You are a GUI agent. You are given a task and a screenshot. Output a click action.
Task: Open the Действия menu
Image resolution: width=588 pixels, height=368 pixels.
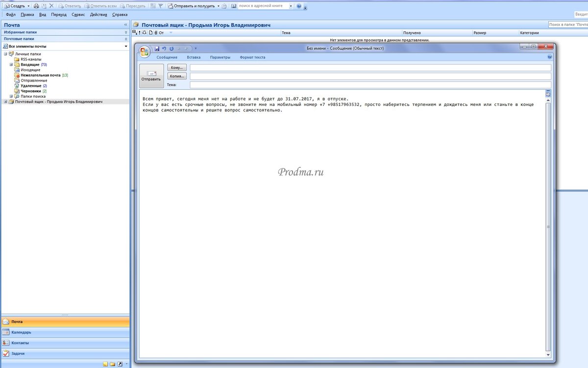pyautogui.click(x=98, y=15)
